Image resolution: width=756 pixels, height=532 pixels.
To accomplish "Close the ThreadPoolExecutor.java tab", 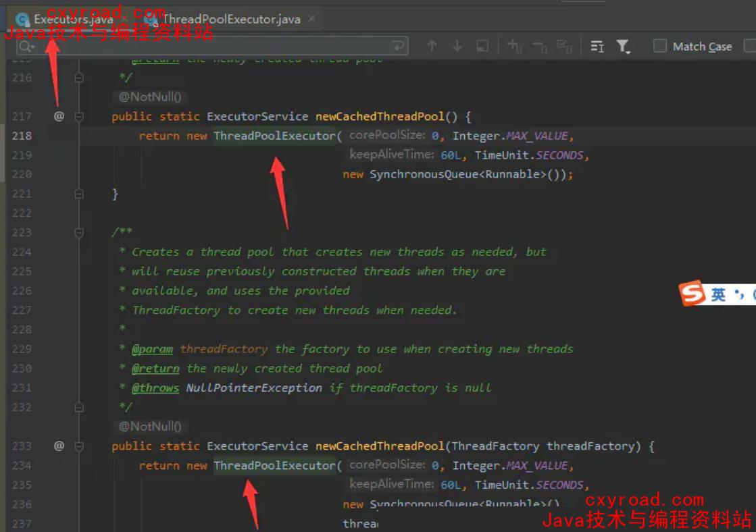I will 311,19.
